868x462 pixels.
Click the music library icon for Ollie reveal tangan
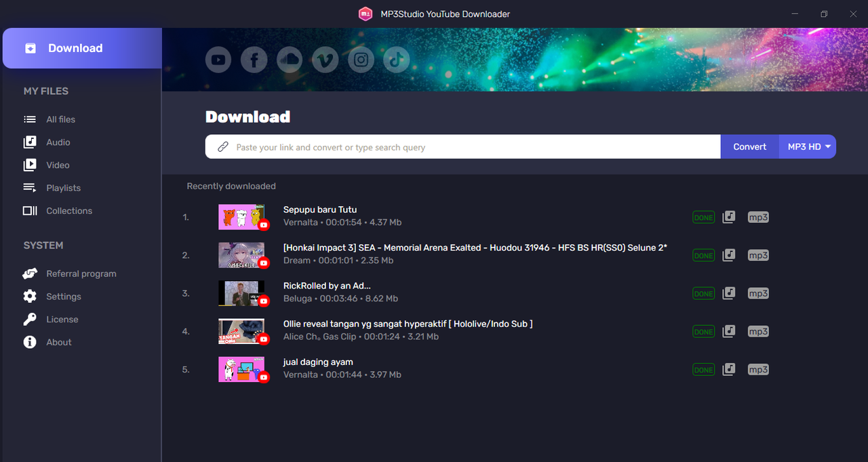(x=728, y=331)
